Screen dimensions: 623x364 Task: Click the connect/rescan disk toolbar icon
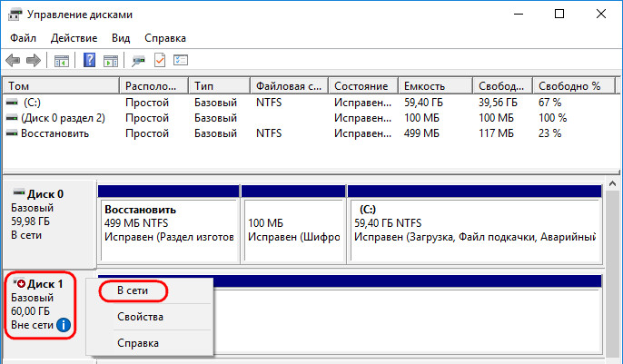[138, 61]
